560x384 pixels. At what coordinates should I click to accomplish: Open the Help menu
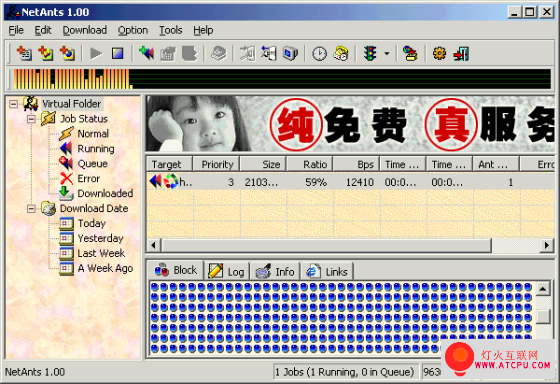[x=203, y=30]
